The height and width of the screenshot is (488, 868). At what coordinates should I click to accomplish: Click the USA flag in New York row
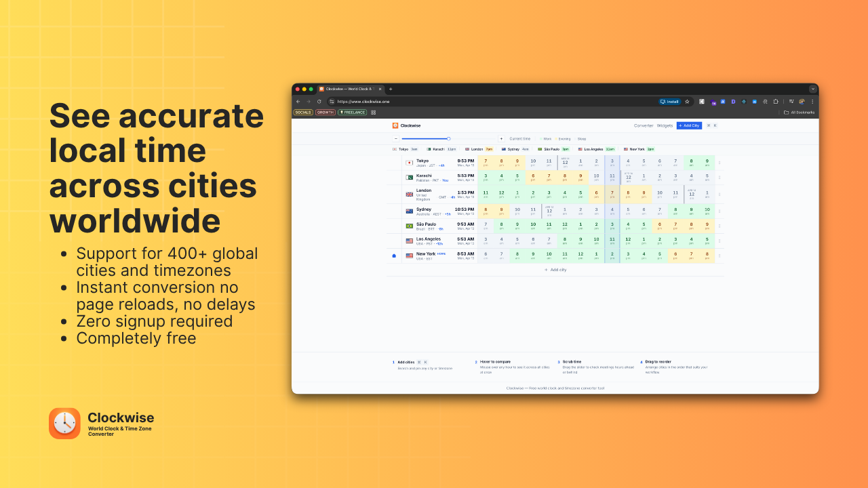point(409,256)
